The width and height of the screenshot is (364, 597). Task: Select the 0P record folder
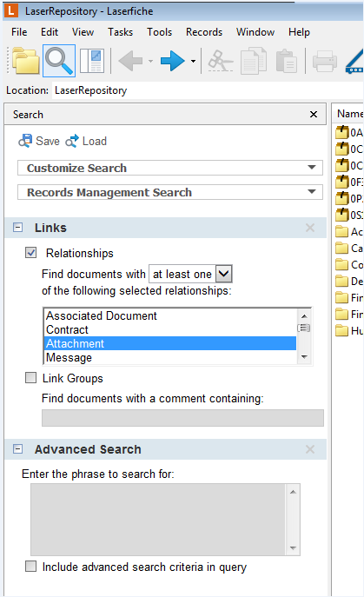tap(349, 198)
